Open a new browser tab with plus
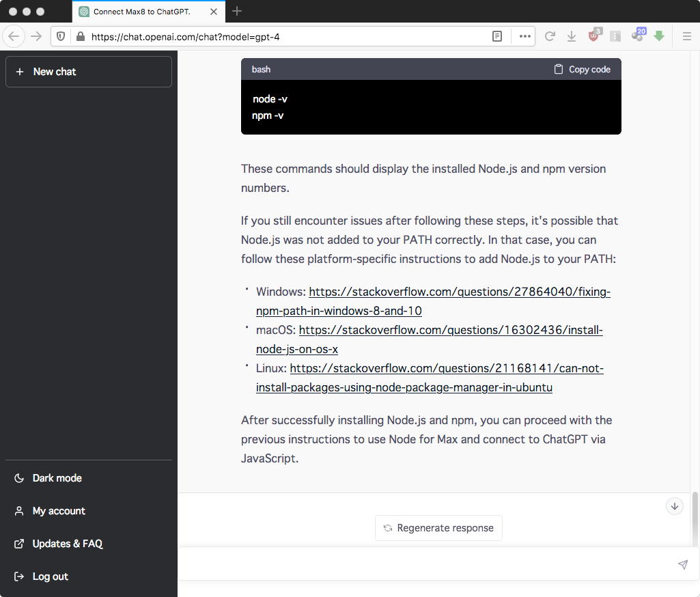 click(237, 11)
